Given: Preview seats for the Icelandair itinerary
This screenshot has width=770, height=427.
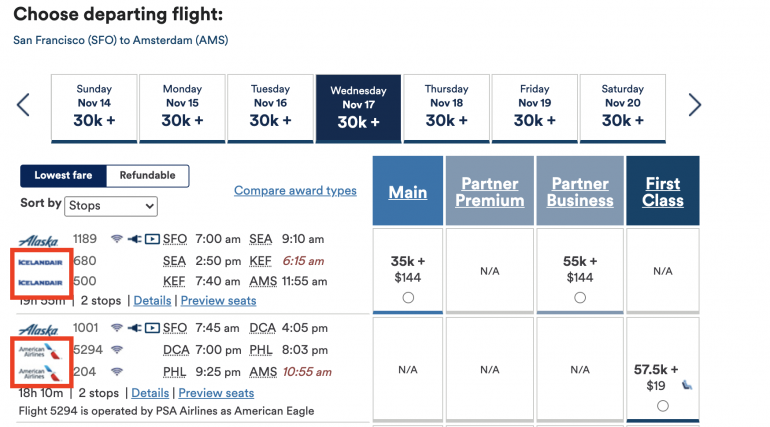Looking at the screenshot, I should pyautogui.click(x=217, y=300).
